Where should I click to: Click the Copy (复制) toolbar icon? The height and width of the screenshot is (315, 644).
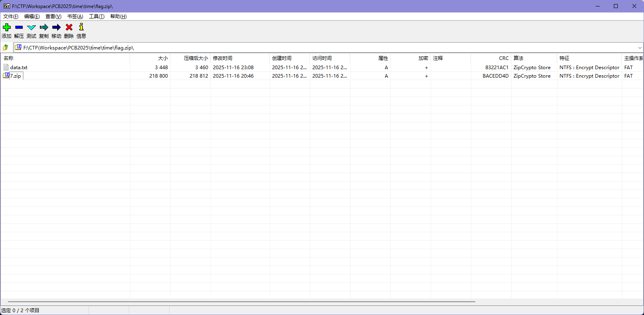[x=44, y=27]
